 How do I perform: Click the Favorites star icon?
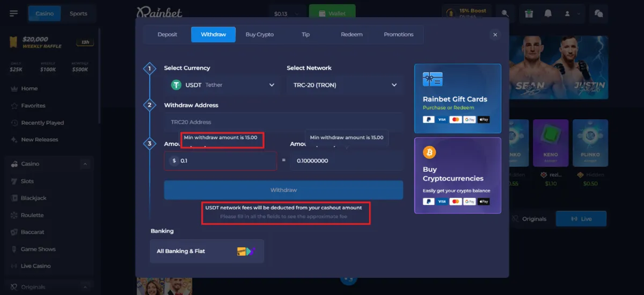[x=14, y=106]
